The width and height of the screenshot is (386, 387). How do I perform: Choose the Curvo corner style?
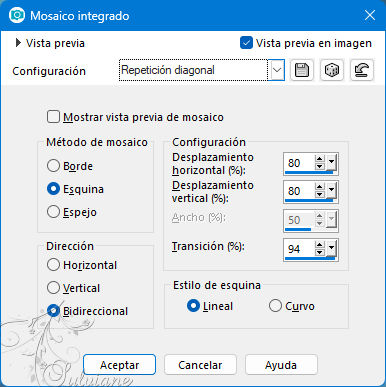click(275, 306)
